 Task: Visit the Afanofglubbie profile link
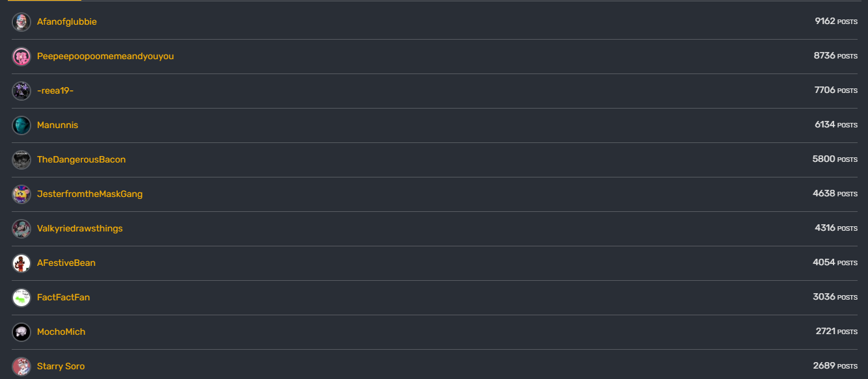67,22
